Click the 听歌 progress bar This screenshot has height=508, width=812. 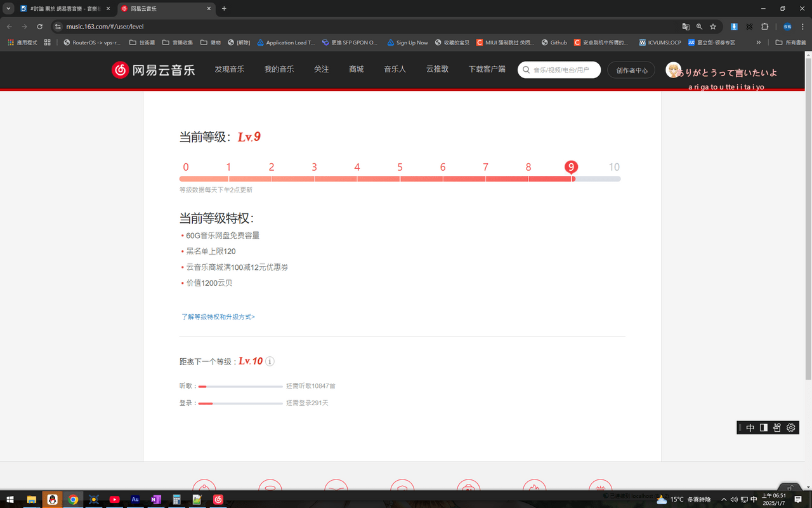pos(240,387)
